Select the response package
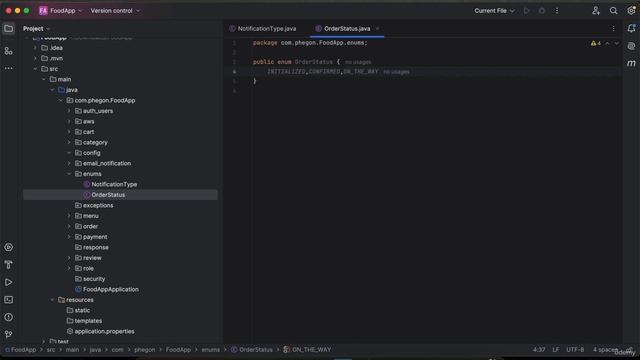 [96, 247]
